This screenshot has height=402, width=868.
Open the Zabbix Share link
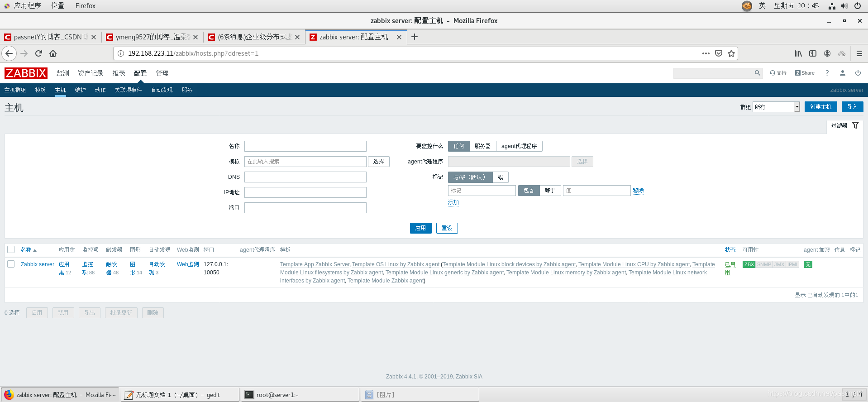tap(805, 73)
